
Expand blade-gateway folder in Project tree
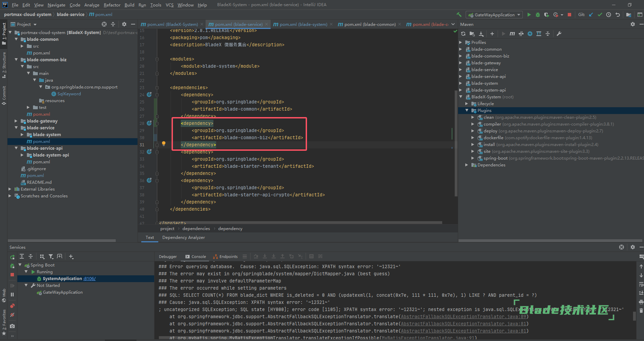coord(16,121)
